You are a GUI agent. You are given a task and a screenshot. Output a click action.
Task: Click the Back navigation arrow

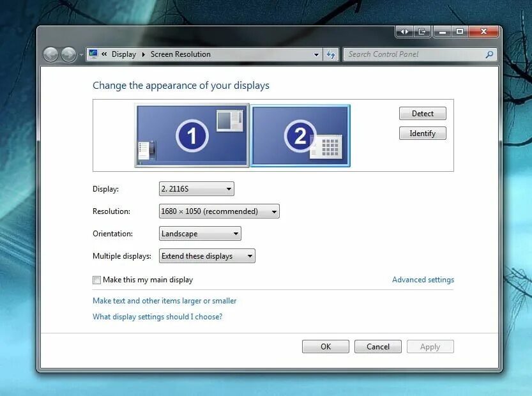click(x=50, y=54)
